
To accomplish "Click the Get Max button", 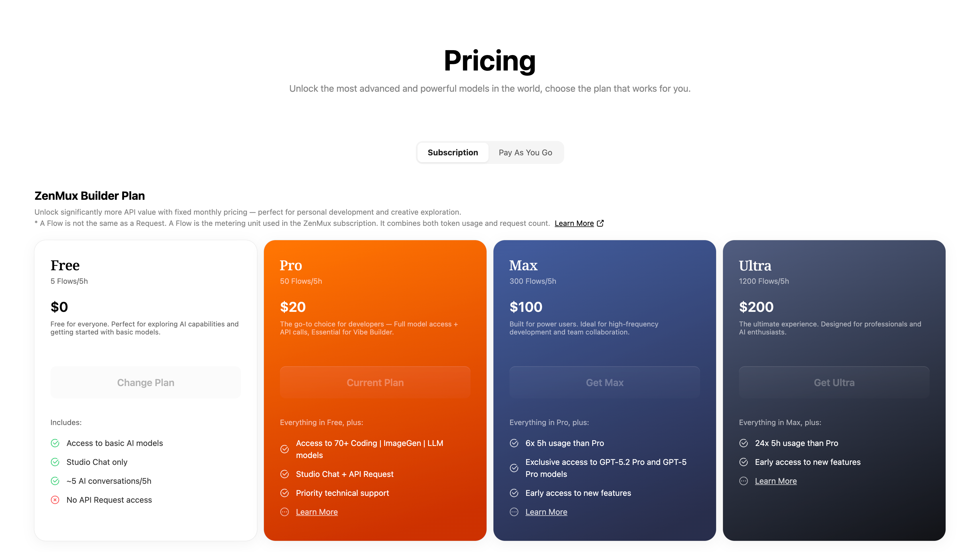I will point(605,382).
